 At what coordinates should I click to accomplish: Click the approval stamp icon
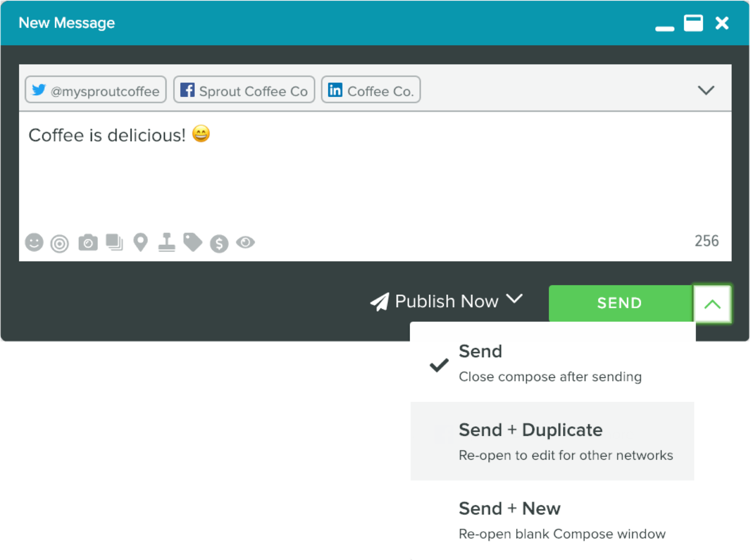(167, 242)
